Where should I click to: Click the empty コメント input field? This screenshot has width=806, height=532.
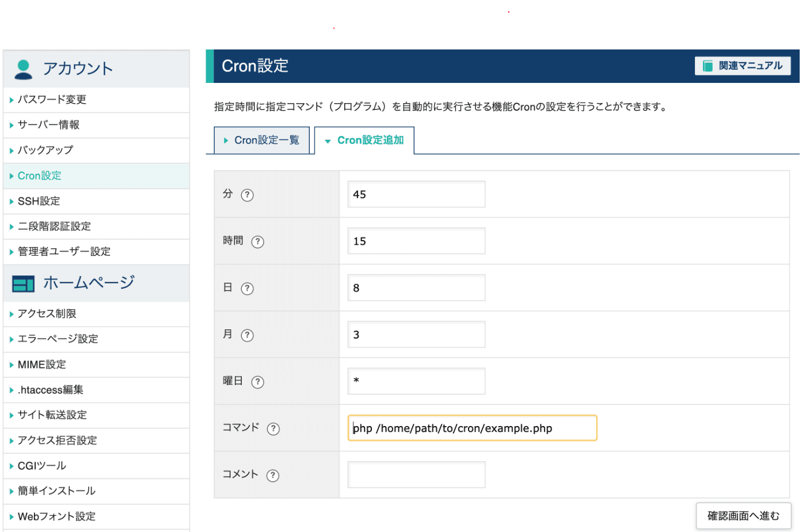416,474
